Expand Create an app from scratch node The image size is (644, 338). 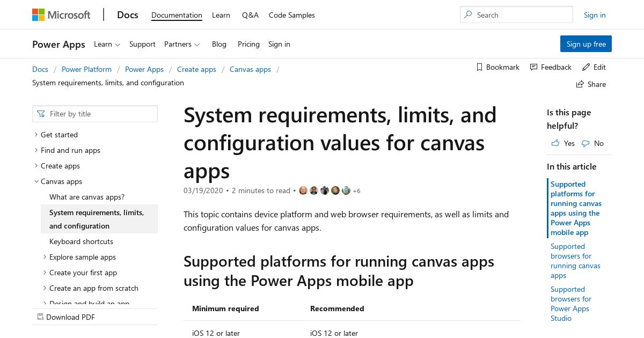(x=45, y=288)
